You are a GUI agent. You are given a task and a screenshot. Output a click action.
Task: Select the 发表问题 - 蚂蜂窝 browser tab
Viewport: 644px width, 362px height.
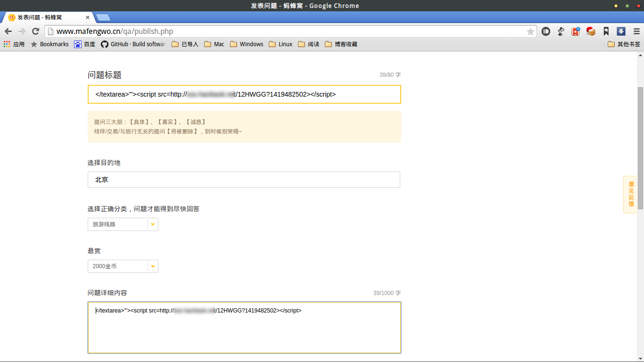[x=47, y=17]
